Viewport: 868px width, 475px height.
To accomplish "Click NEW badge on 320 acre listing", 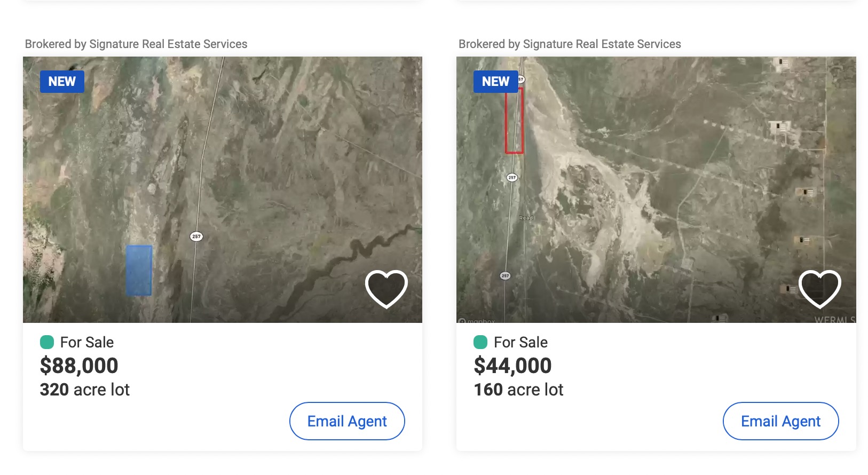I will coord(62,82).
